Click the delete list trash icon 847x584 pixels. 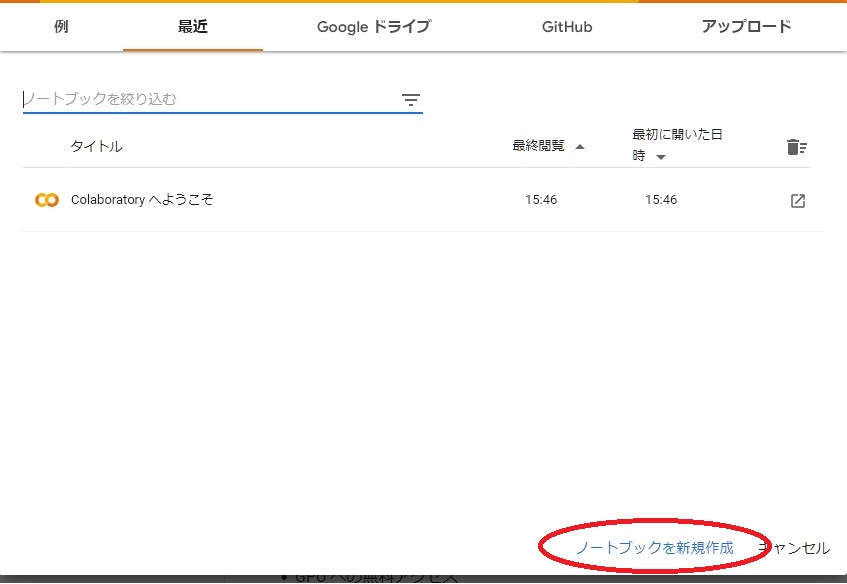(x=797, y=146)
